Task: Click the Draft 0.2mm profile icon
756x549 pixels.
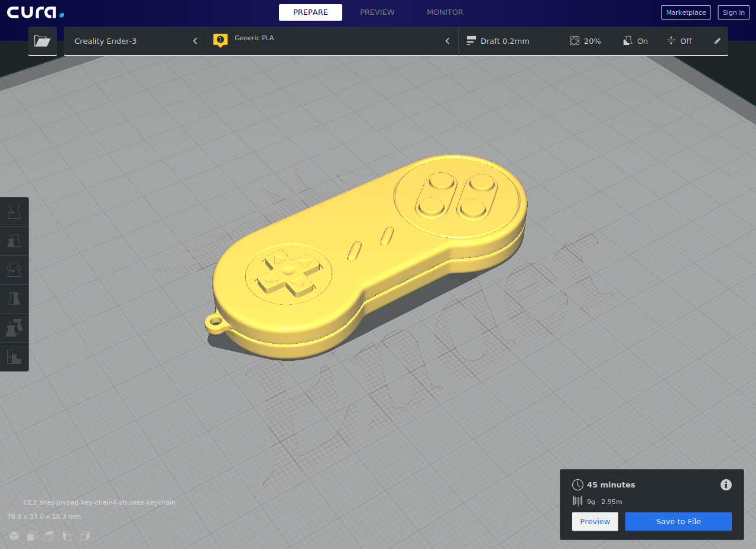Action: [x=471, y=41]
